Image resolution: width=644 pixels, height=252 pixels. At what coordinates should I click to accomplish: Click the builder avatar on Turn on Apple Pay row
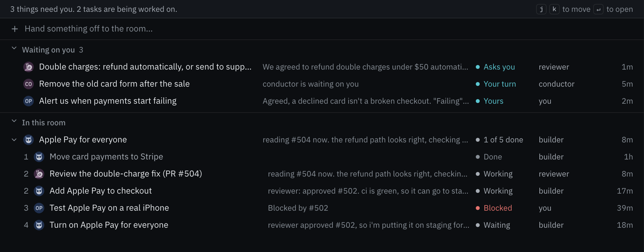click(x=39, y=225)
